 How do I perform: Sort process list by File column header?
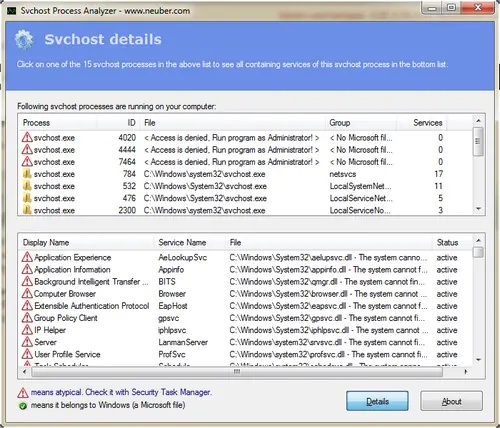pyautogui.click(x=233, y=123)
